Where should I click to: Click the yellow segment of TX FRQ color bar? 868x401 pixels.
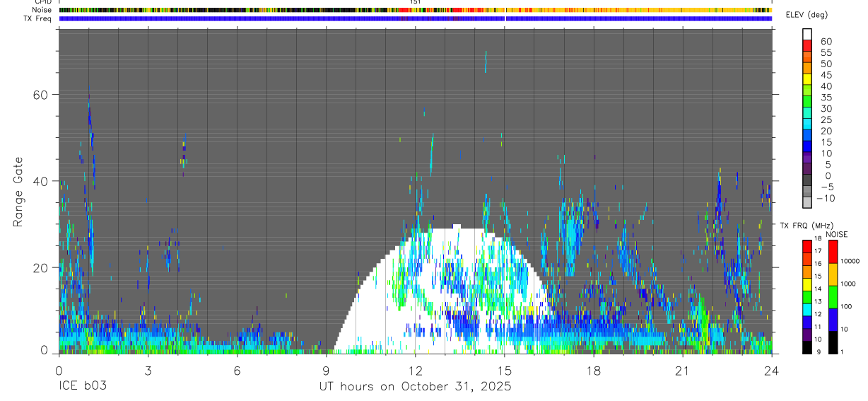[x=807, y=284]
